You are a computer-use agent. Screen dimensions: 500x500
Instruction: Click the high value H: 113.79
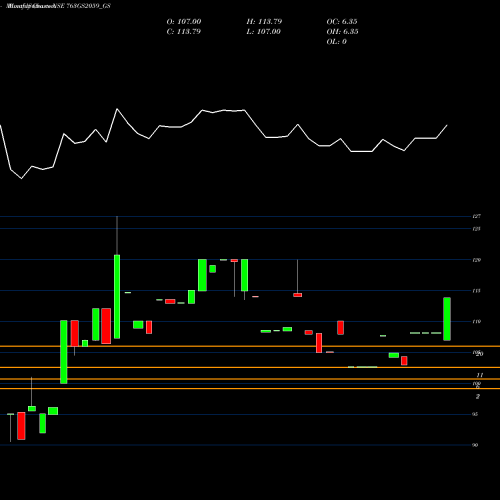click(264, 22)
